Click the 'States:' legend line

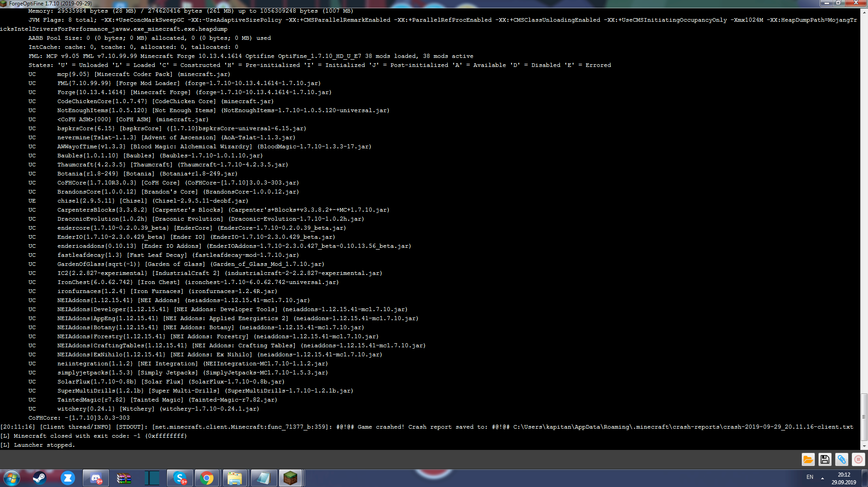pos(320,65)
